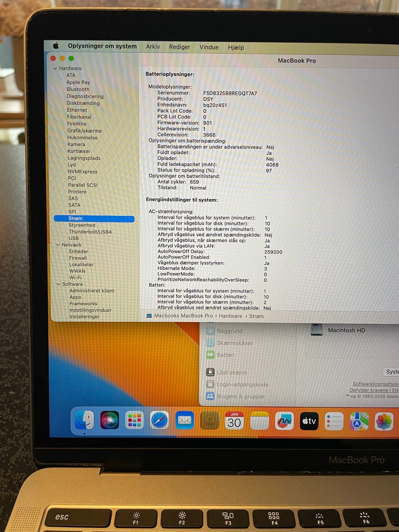Screen dimensions: 399x532
Task: Open Softwarelicensaftale link
Action: [x=375, y=384]
